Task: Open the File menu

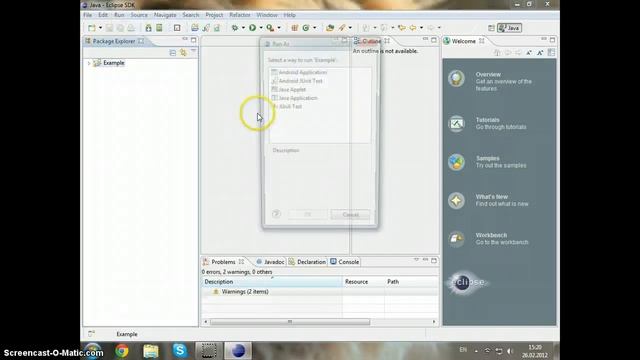Action: pyautogui.click(x=88, y=15)
